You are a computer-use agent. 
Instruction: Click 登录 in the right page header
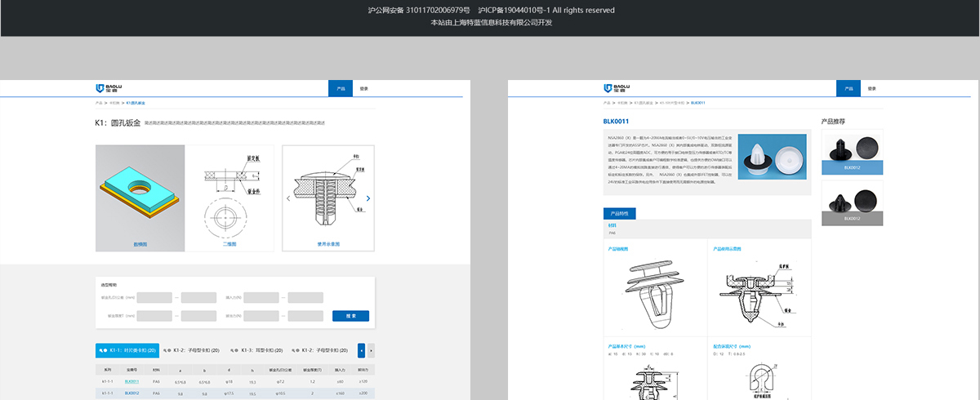point(871,88)
